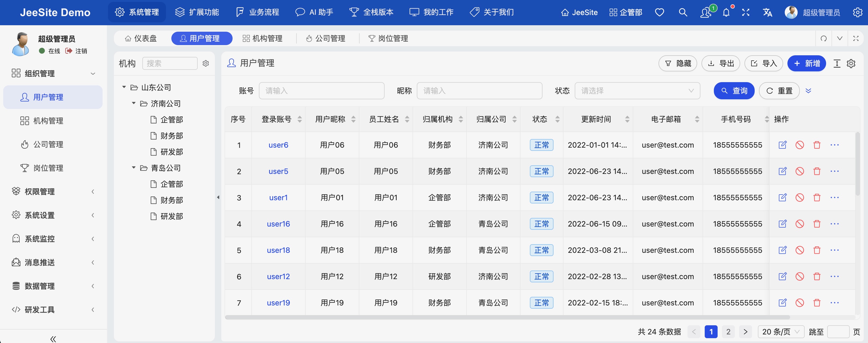Image resolution: width=868 pixels, height=343 pixels.
Task: Open the global search magnifier
Action: 683,12
